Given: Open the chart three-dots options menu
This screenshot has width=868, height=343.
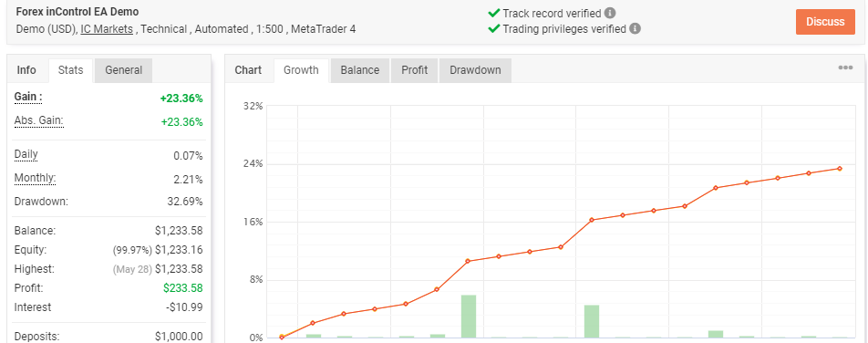Looking at the screenshot, I should [x=845, y=68].
